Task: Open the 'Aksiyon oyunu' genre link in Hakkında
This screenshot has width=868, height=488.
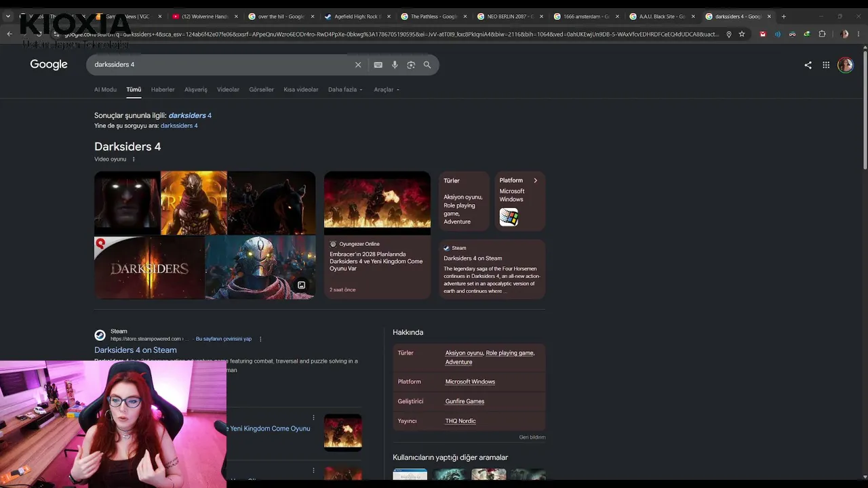Action: (x=464, y=353)
